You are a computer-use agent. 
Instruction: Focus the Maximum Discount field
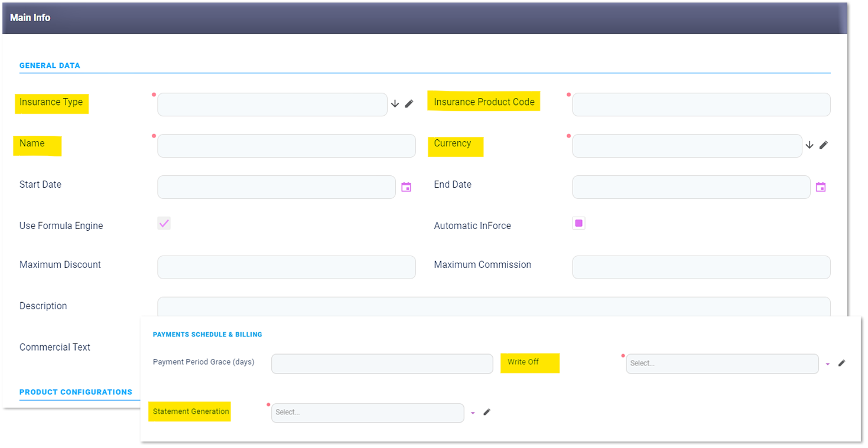(286, 267)
